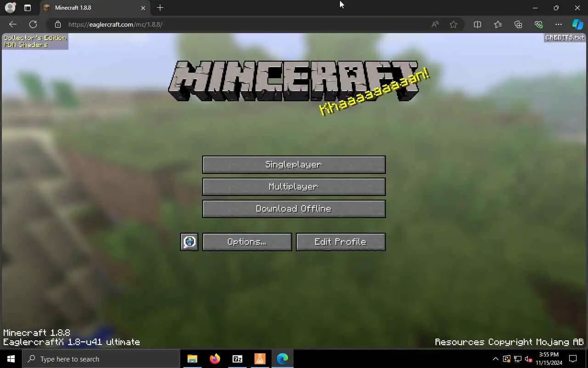Image resolution: width=588 pixels, height=368 pixels.
Task: Activate Read aloud icon in address bar
Action: click(x=435, y=24)
